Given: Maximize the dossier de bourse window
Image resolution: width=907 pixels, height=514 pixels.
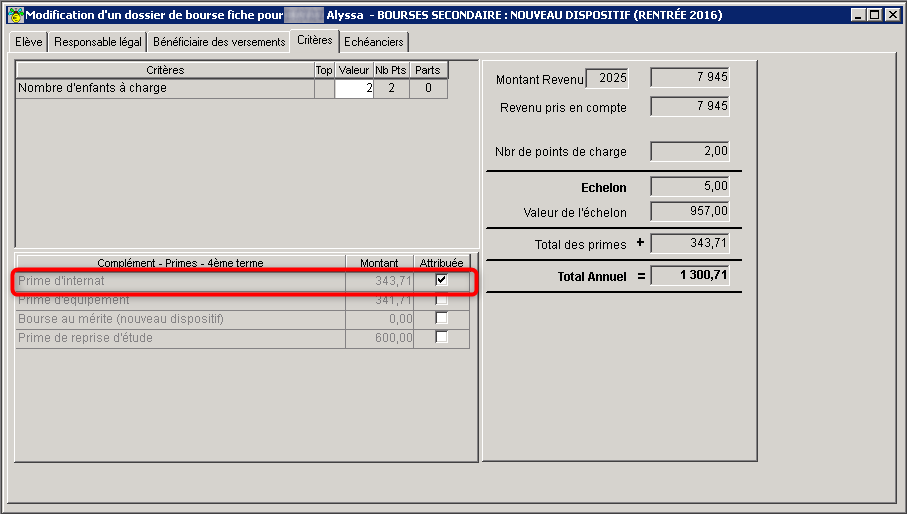Looking at the screenshot, I should tap(875, 15).
